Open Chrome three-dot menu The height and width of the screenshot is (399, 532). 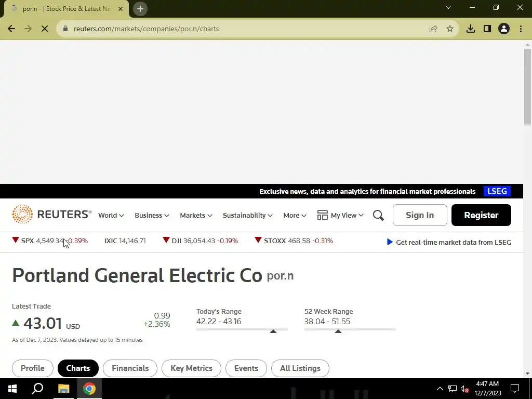[521, 29]
